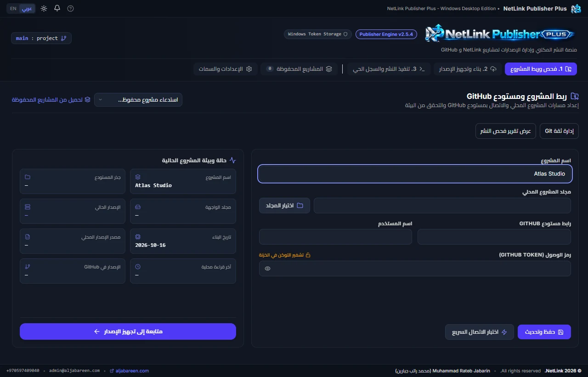This screenshot has height=377, width=588.
Task: Click the branch icon in the الإصدار في GitHub card
Action: 27,267
